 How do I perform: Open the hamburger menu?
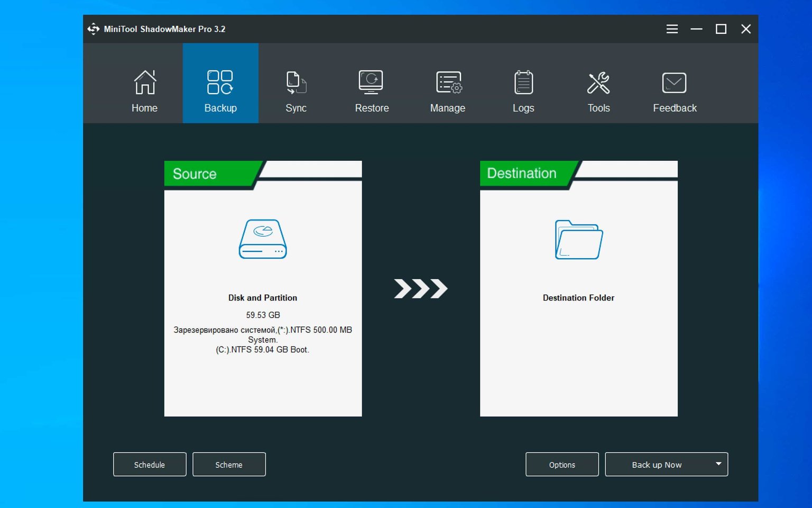[x=672, y=29]
